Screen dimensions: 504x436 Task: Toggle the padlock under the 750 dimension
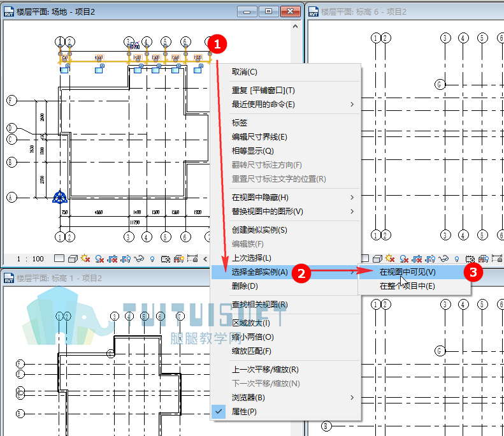coord(65,68)
